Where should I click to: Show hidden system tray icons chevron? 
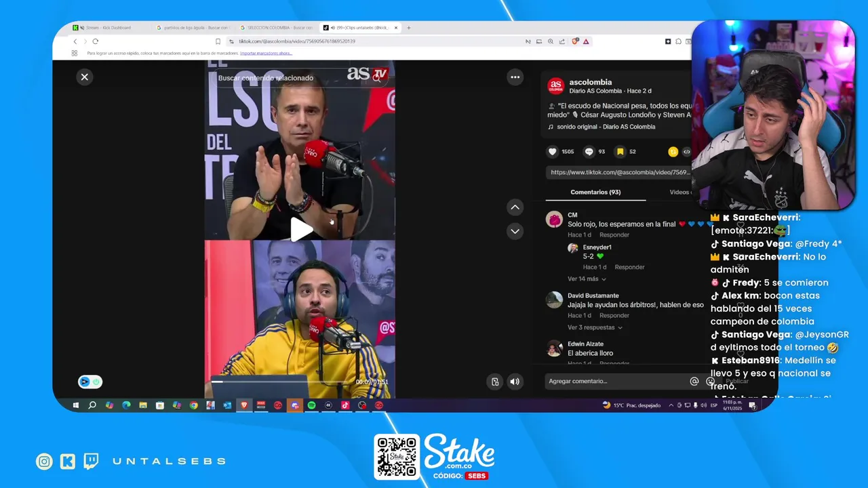pos(671,405)
